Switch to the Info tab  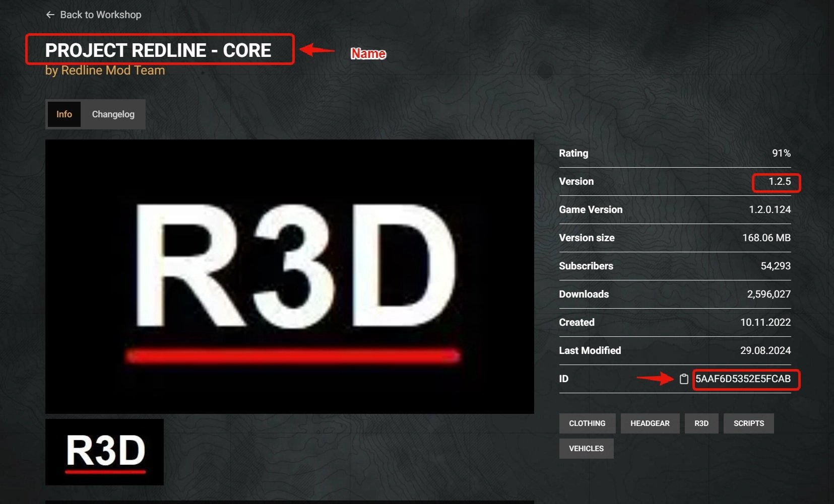[x=64, y=114]
